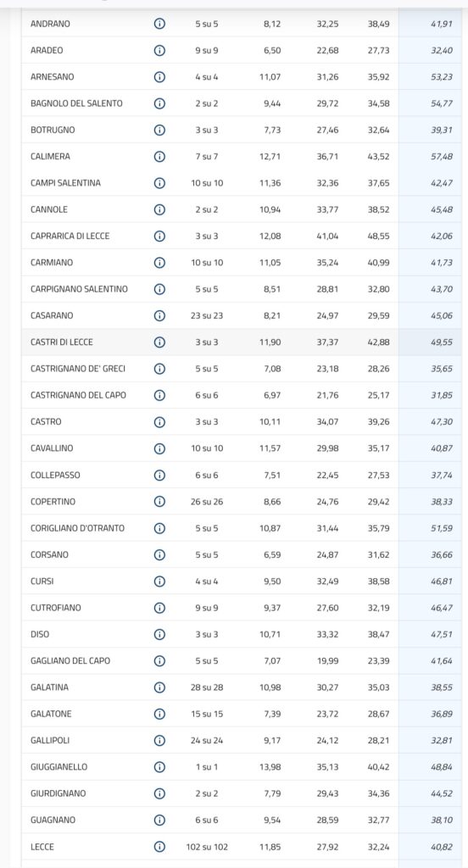
Task: Show info icon for GIUGGIANELLO
Action: coord(159,766)
